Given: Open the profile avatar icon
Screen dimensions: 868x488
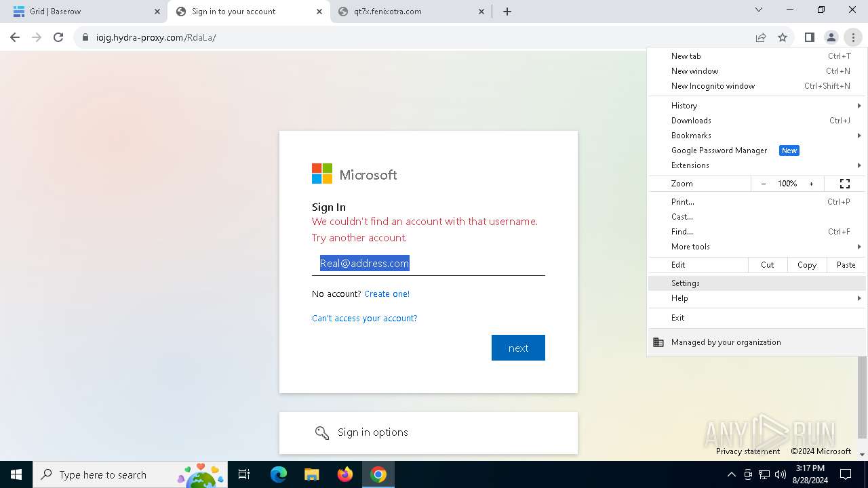Looking at the screenshot, I should 831,37.
